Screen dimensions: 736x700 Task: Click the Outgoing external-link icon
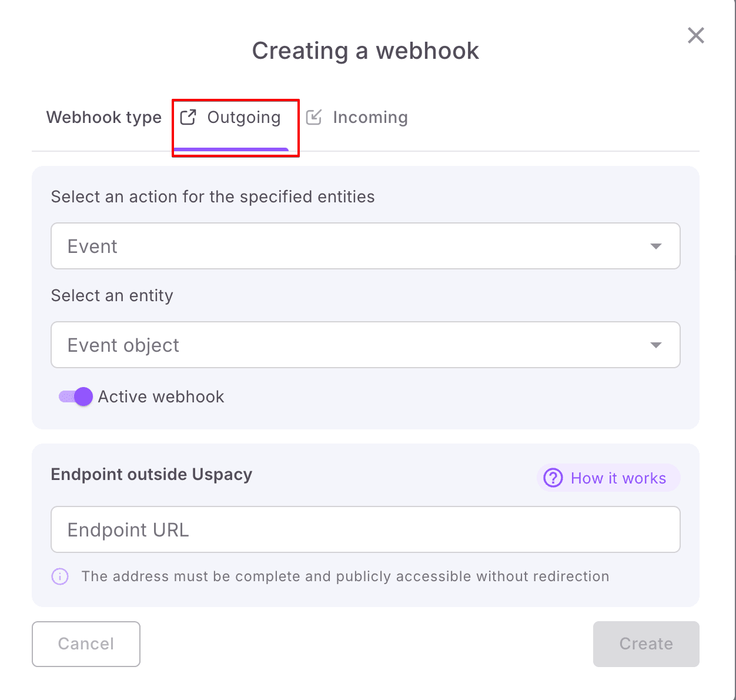[188, 117]
